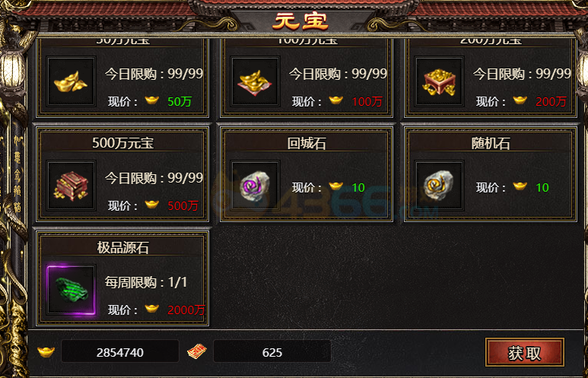Click the golden 随机石 stone icon
Screen dimensions: 588x378
pos(439,186)
